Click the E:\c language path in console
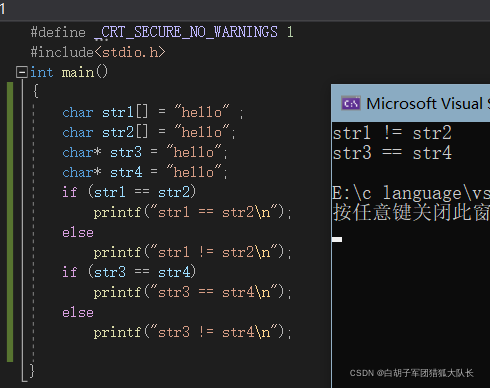490x388 pixels. [411, 193]
